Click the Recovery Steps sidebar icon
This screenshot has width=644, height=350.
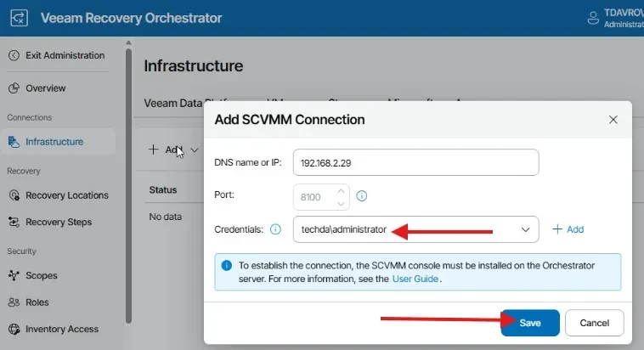pos(14,223)
